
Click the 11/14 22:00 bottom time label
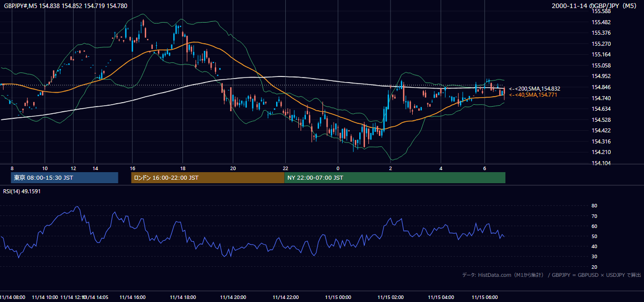click(286, 297)
